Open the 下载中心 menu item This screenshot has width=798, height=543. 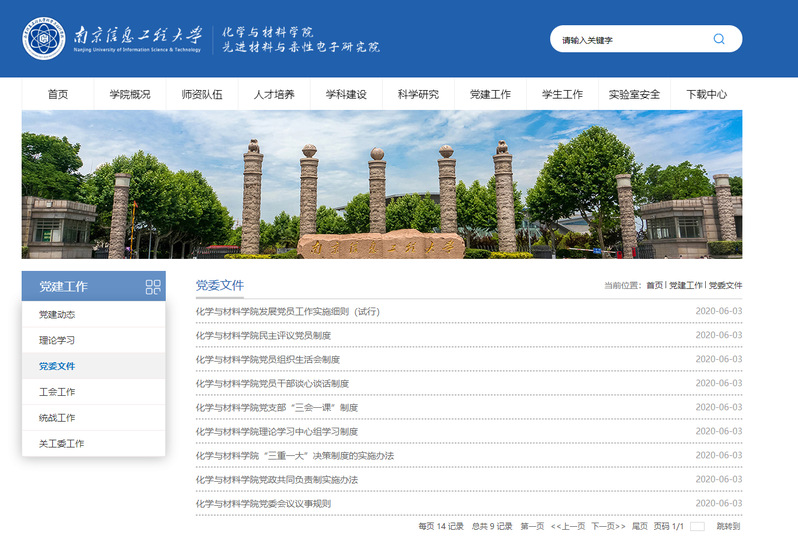(706, 95)
